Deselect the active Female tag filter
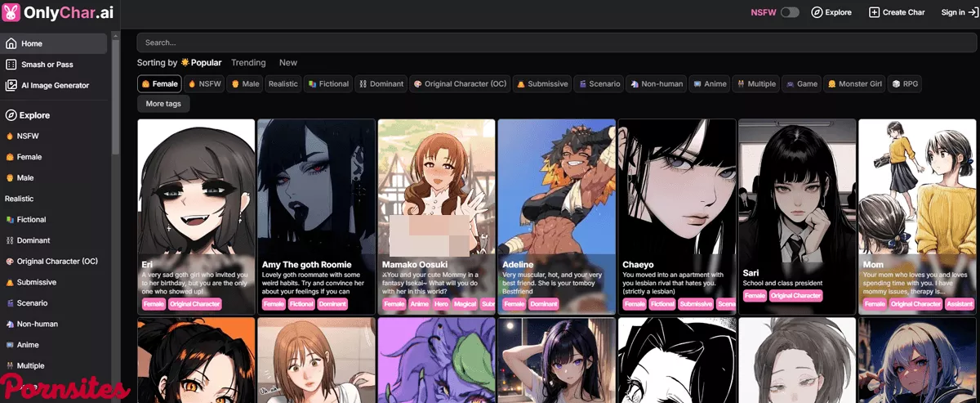The width and height of the screenshot is (980, 403). click(x=159, y=83)
